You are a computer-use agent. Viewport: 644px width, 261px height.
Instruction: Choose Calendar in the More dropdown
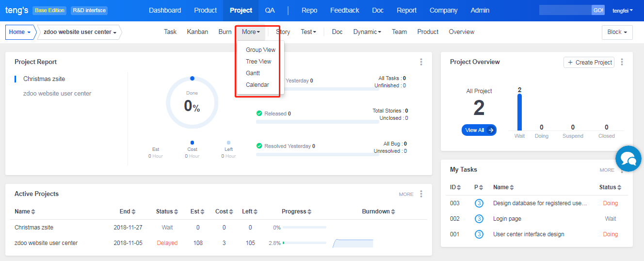click(257, 85)
